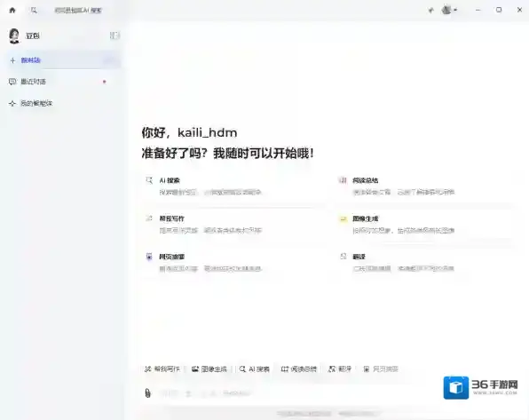
Task: Click the paperclip attach file icon
Action: tap(147, 393)
